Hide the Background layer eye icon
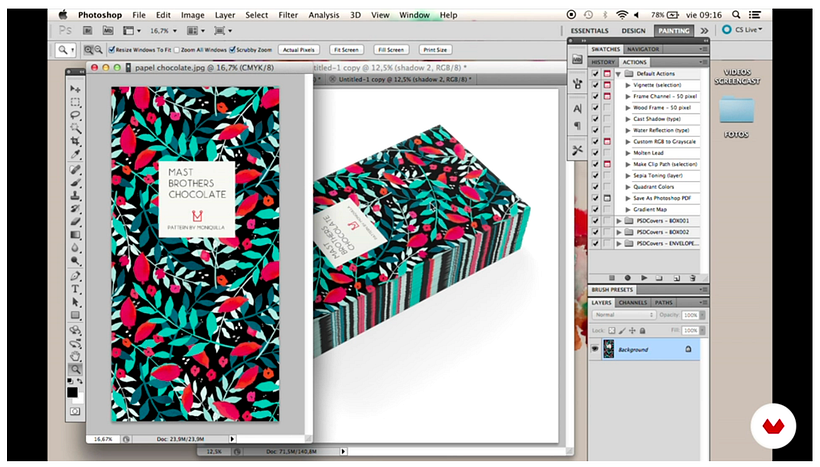Screen dimensions: 820x467 (x=595, y=349)
